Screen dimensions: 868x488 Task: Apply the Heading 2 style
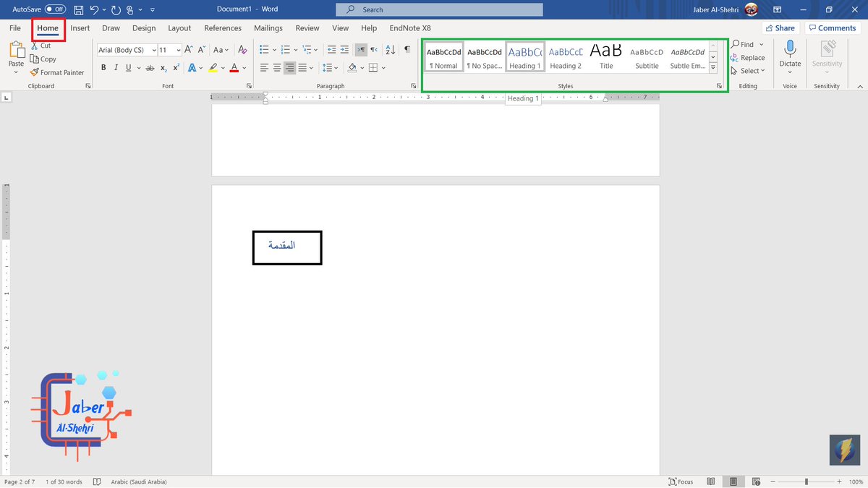(566, 57)
